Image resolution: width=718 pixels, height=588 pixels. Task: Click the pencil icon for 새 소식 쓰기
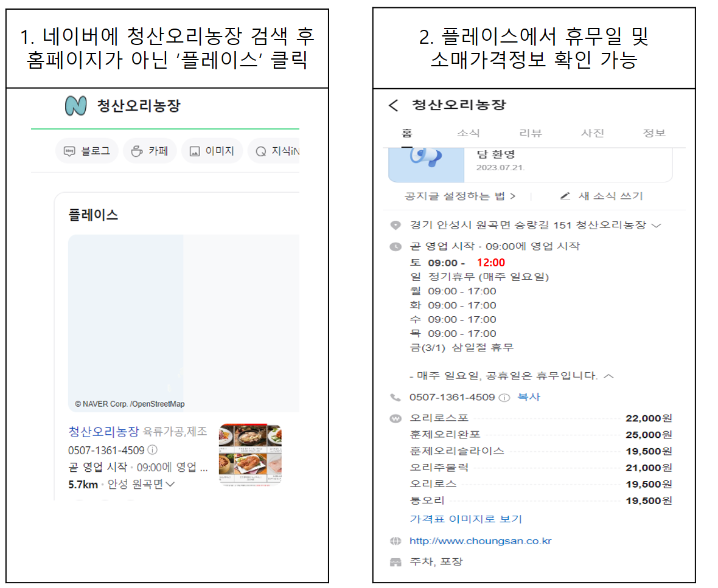pyautogui.click(x=565, y=196)
